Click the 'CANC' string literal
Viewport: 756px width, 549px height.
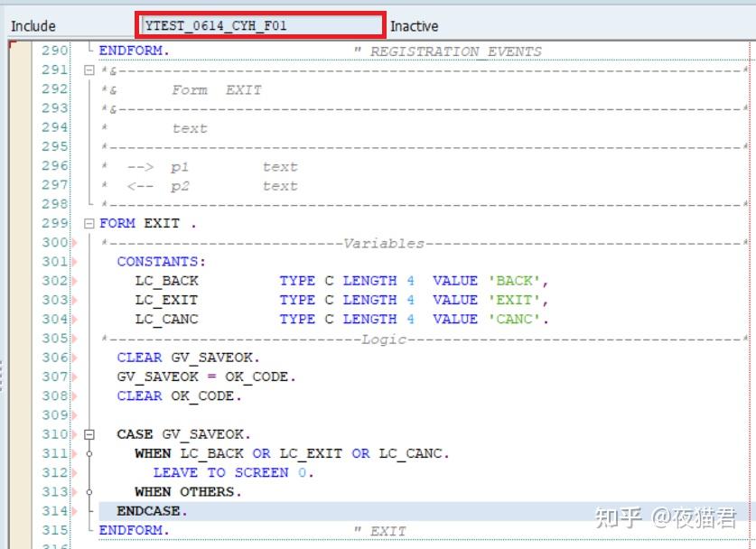[x=515, y=320]
